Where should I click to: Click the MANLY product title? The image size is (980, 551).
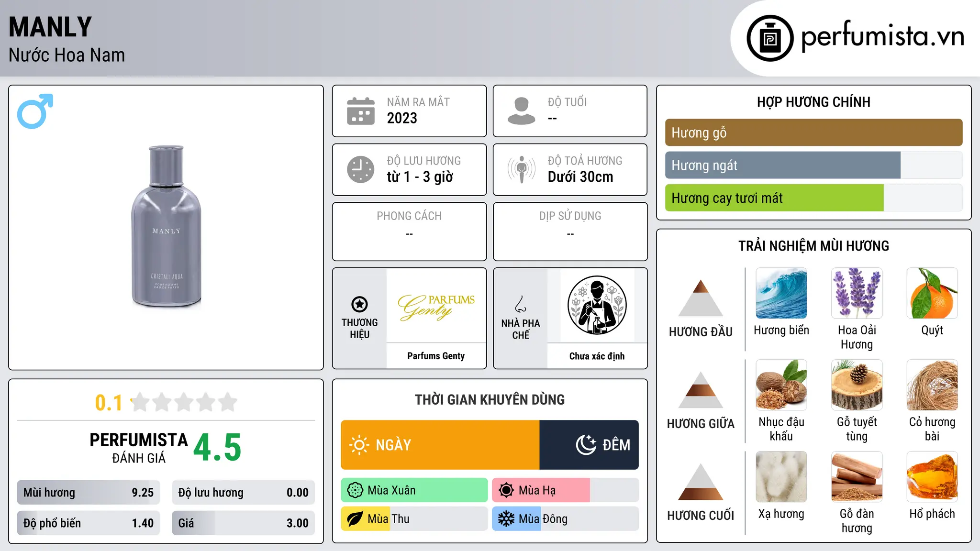coord(50,27)
